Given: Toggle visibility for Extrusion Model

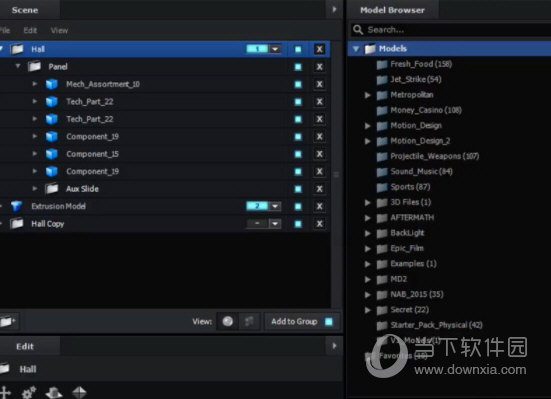Looking at the screenshot, I should [298, 206].
